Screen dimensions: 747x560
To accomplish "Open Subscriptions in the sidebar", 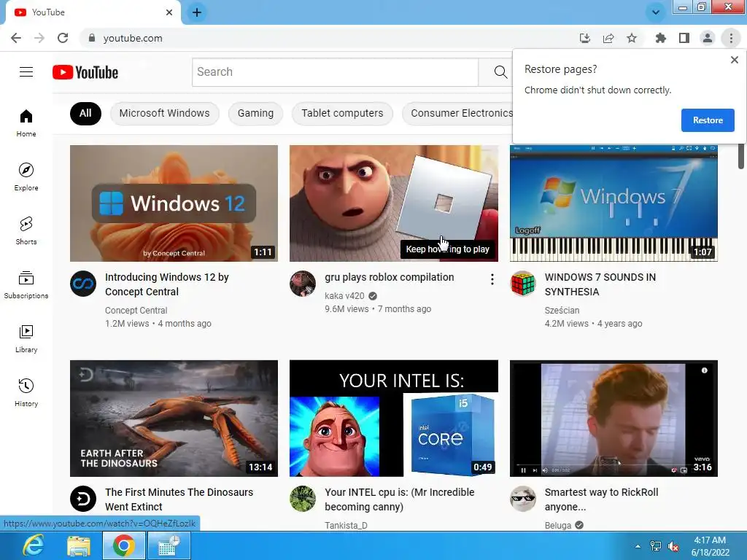I will (26, 284).
